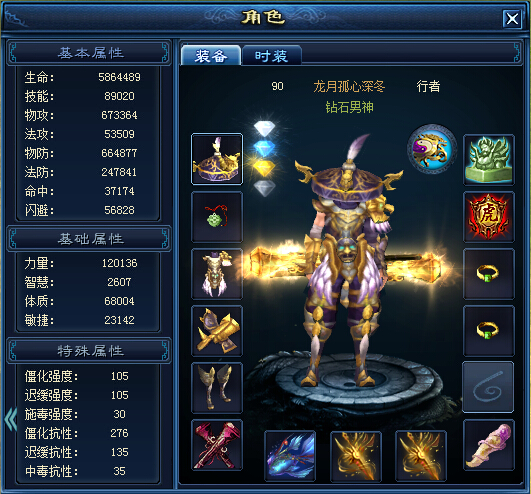The height and width of the screenshot is (494, 531).
Task: Collapse the attribute panel with double-arrow
Action: click(x=11, y=419)
